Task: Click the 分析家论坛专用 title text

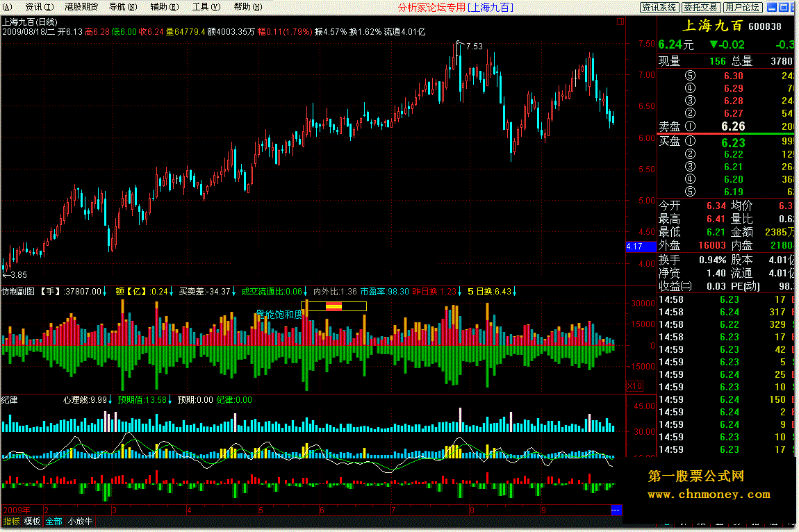Action: tap(431, 7)
